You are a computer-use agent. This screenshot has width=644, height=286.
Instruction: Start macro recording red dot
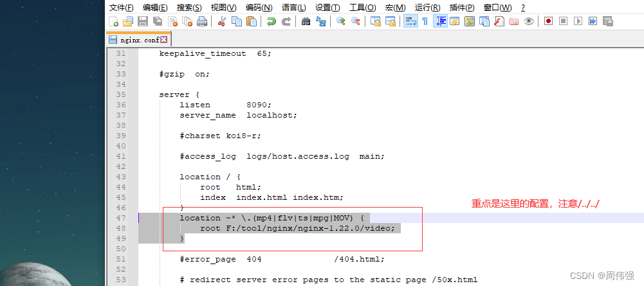click(x=548, y=21)
